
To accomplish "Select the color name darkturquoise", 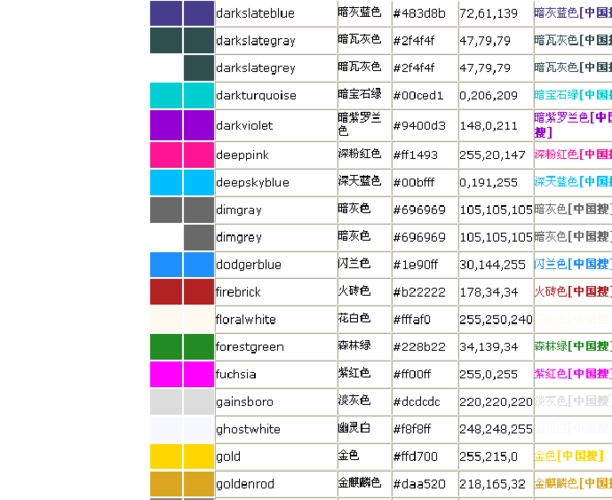I will tap(256, 96).
